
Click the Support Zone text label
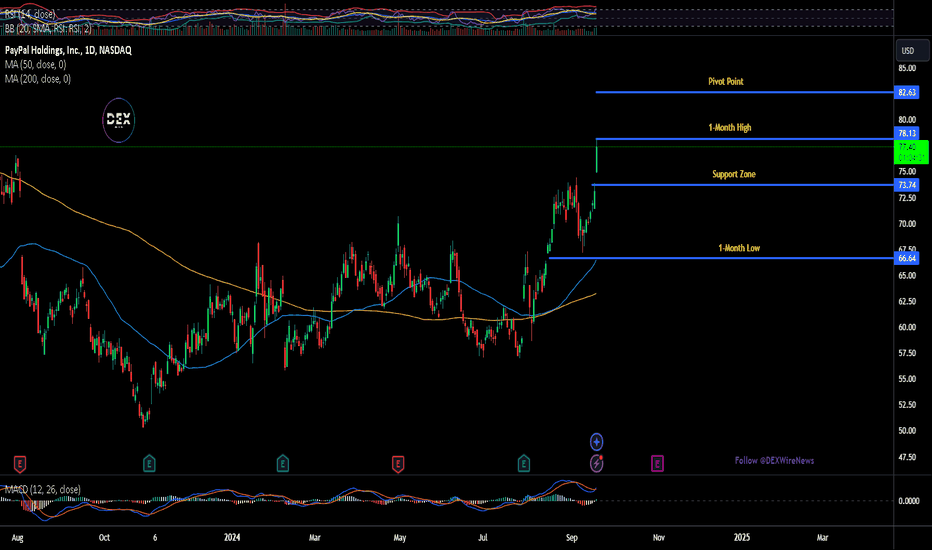coord(734,174)
